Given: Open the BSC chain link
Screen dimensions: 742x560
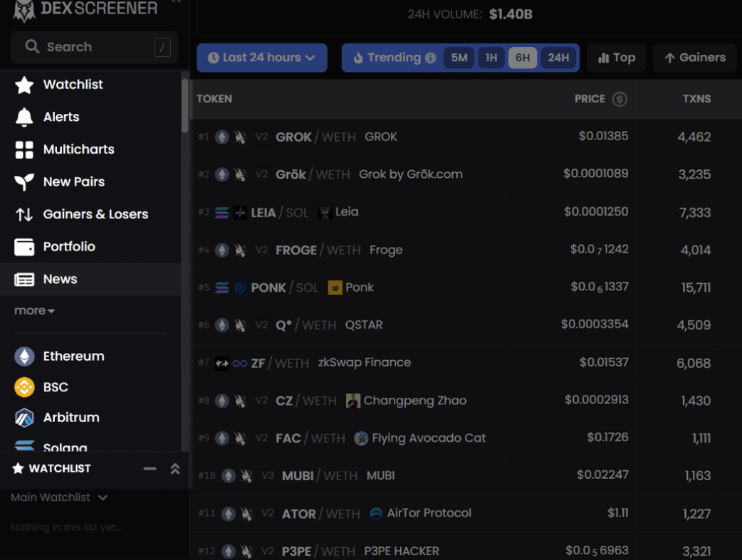Looking at the screenshot, I should pyautogui.click(x=56, y=387).
